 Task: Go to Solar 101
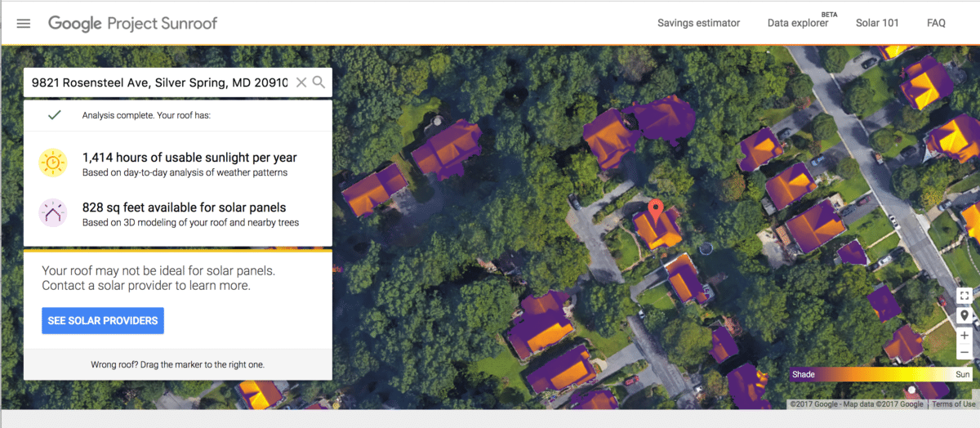click(877, 23)
